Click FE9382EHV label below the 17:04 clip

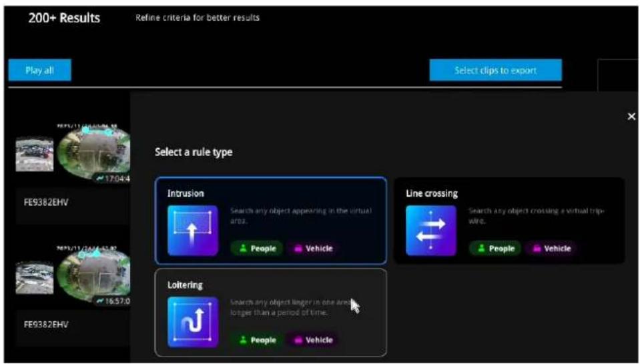click(46, 202)
